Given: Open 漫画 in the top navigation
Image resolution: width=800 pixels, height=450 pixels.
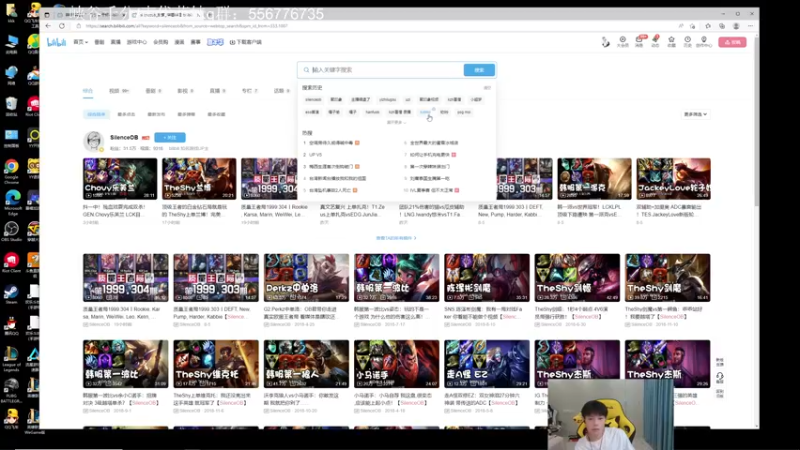Looking at the screenshot, I should [x=179, y=42].
